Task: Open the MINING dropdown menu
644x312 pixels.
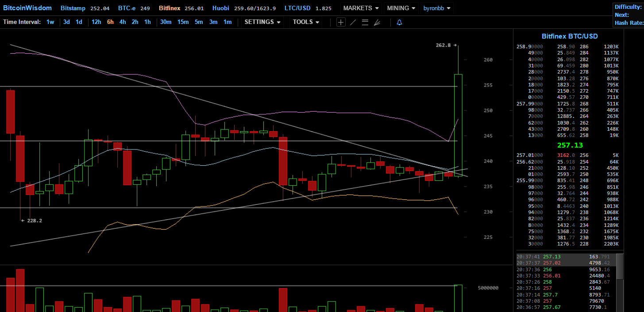Action: pyautogui.click(x=401, y=8)
